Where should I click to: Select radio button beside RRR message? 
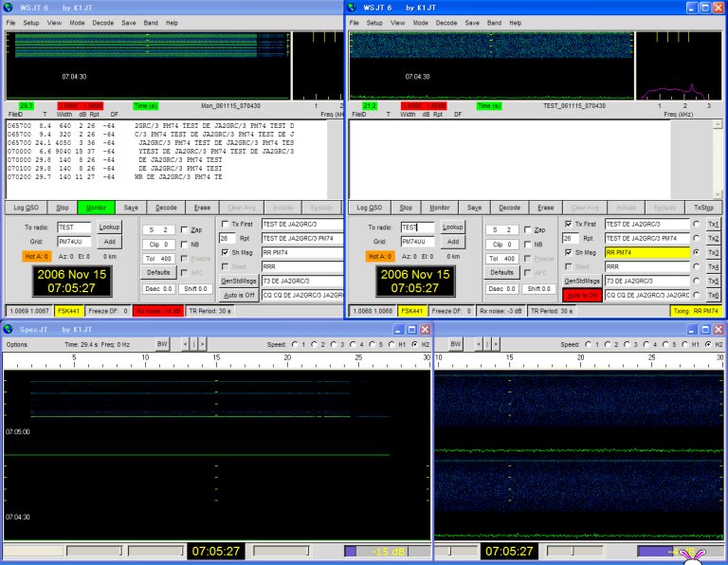(x=697, y=266)
